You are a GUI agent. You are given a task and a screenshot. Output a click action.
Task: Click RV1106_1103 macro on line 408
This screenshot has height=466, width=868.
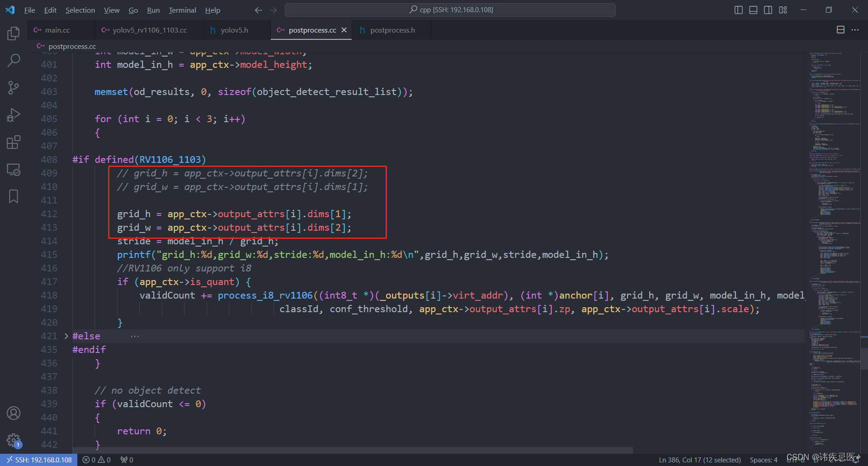[x=170, y=160]
